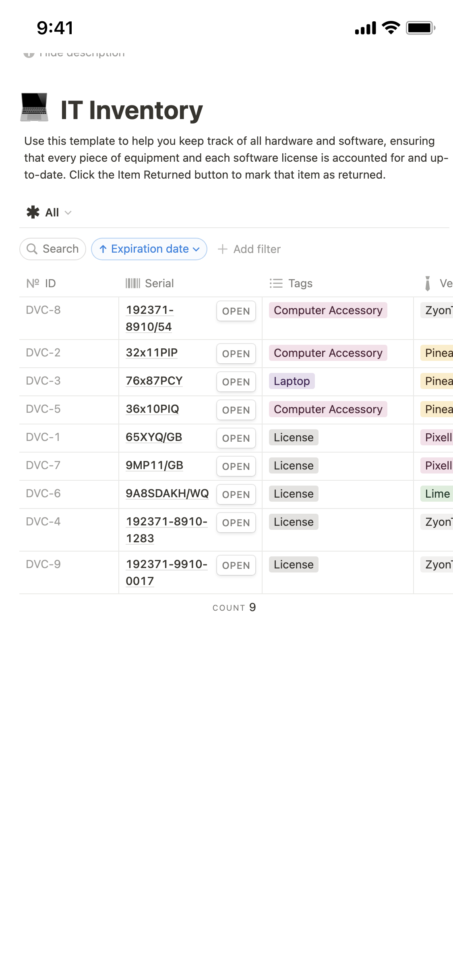Open the Expiration date sort dropdown
The width and height of the screenshot is (453, 980).
149,249
